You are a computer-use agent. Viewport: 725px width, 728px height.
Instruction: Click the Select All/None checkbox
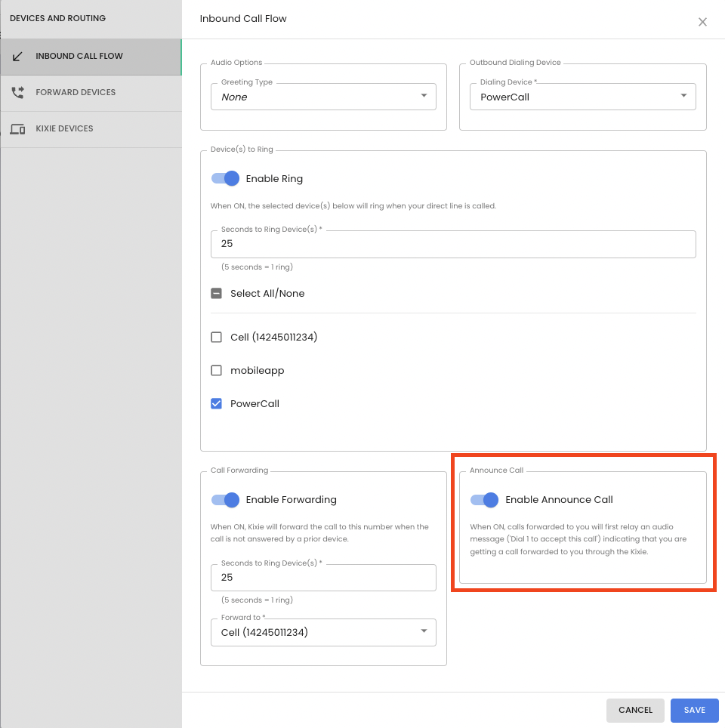coord(217,294)
